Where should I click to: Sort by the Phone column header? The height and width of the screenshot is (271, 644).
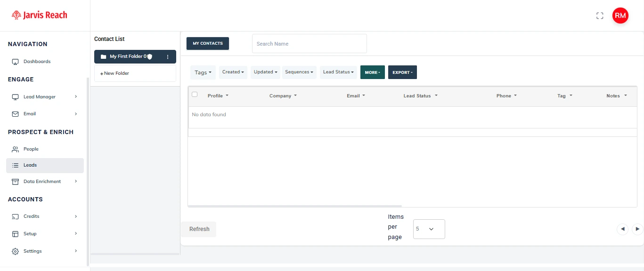click(506, 96)
